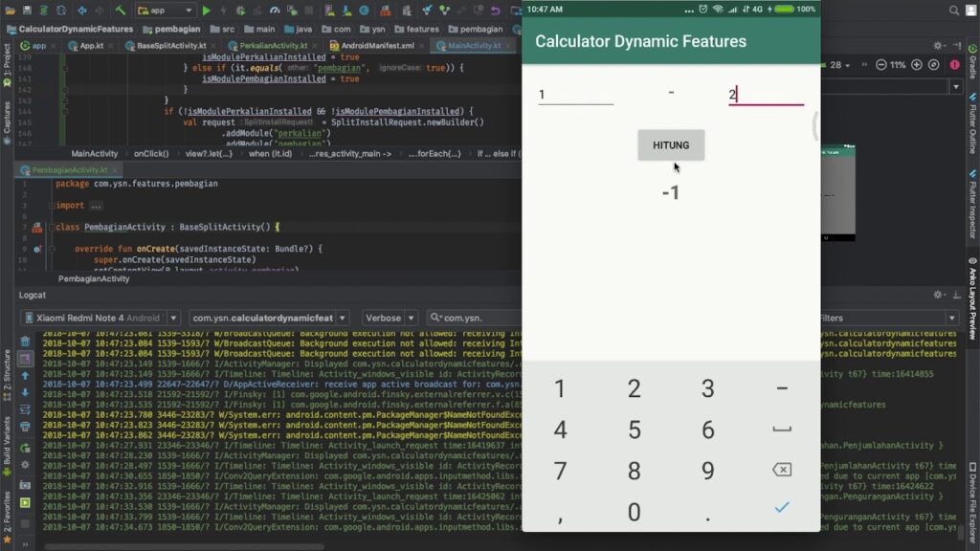Open the Logcat filters dropdown arrow
Viewport: 980px width, 551px height.
951,318
